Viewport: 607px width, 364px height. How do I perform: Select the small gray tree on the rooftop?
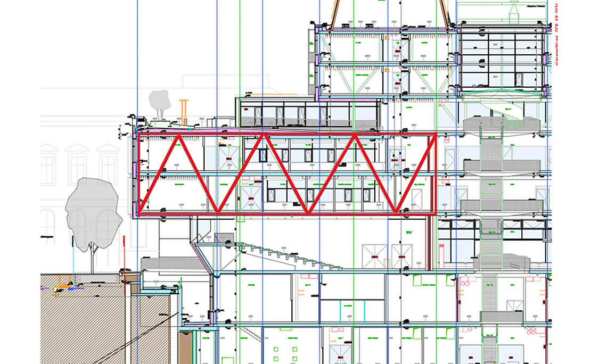point(160,104)
